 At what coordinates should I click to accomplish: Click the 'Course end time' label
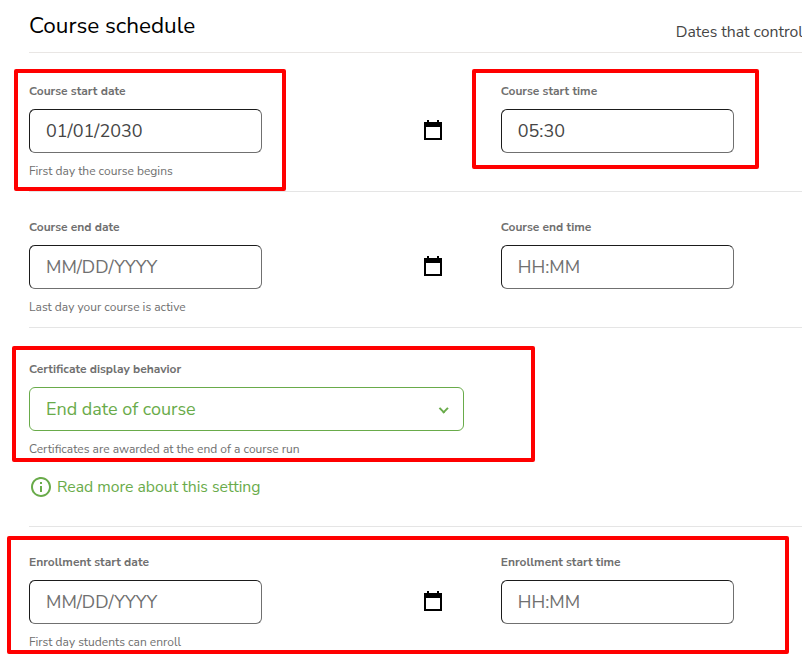pos(546,227)
